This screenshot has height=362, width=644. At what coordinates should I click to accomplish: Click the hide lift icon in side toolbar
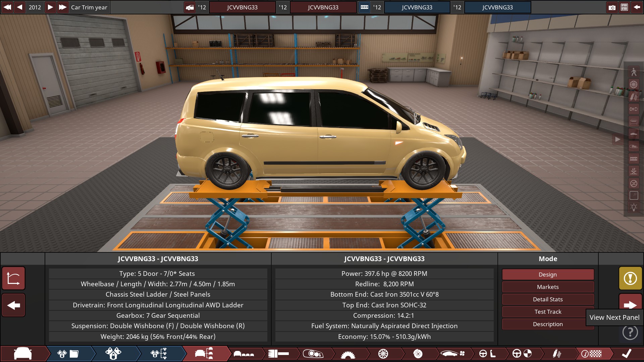coord(634,183)
